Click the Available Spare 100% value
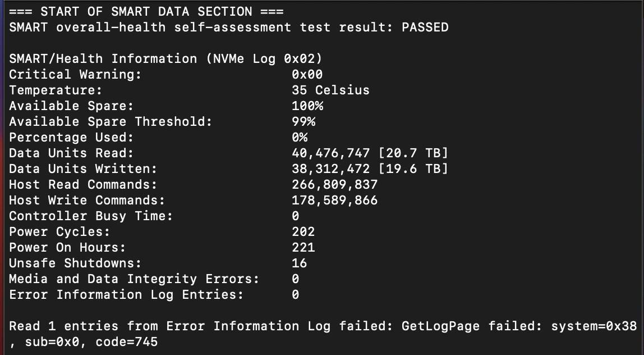644x355 pixels. pos(307,106)
